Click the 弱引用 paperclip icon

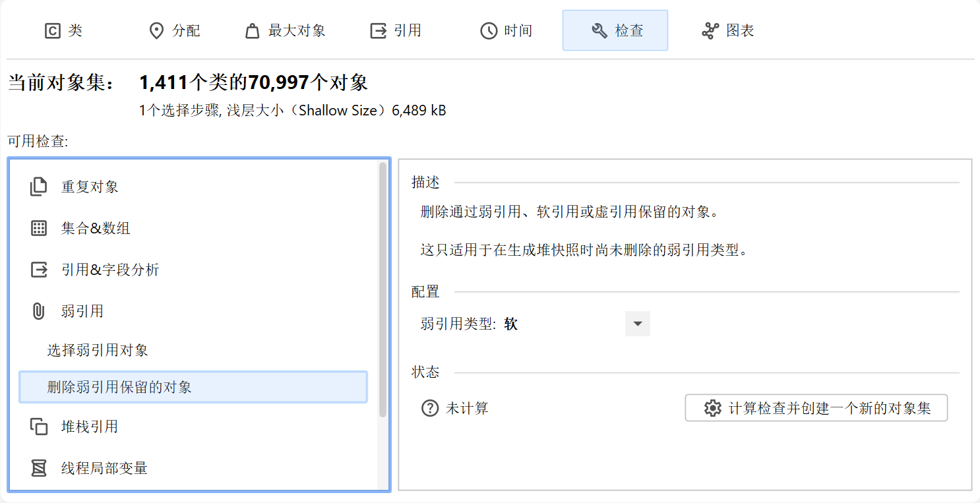click(x=39, y=311)
